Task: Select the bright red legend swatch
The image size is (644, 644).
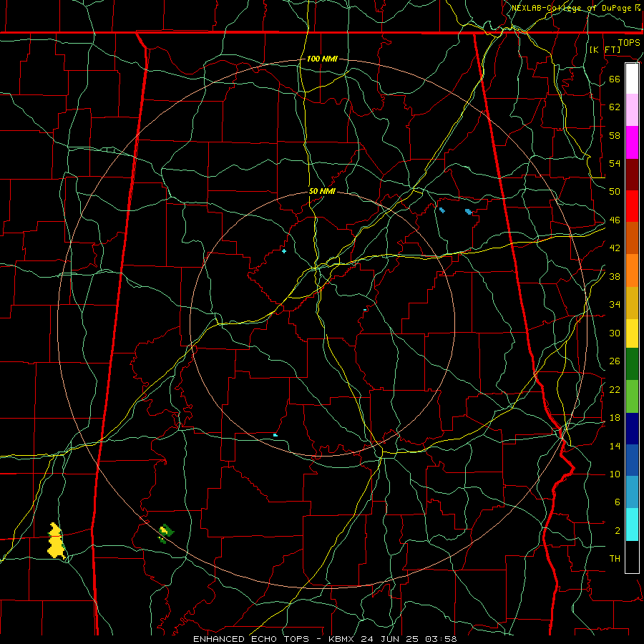Action: (x=632, y=206)
